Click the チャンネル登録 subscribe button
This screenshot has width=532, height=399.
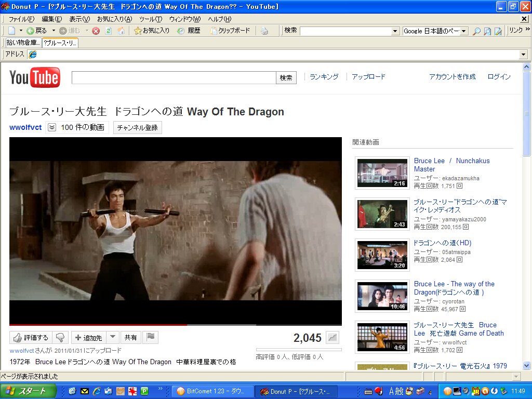(137, 128)
